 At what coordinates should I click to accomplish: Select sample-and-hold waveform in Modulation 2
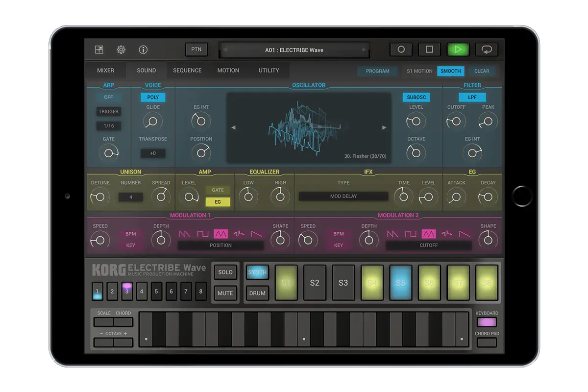[x=447, y=234]
